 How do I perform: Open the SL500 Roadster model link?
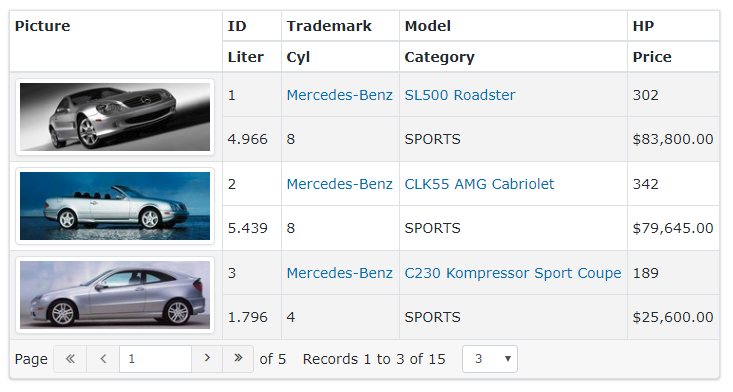[x=460, y=95]
